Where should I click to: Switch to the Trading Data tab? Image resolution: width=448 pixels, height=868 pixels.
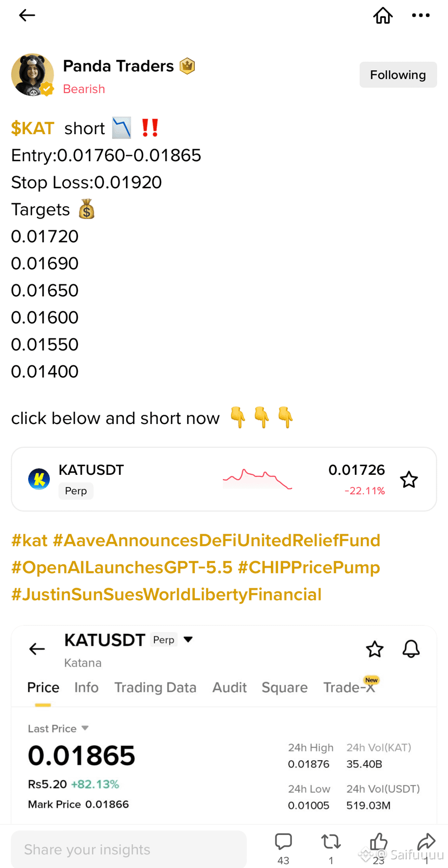(x=155, y=687)
